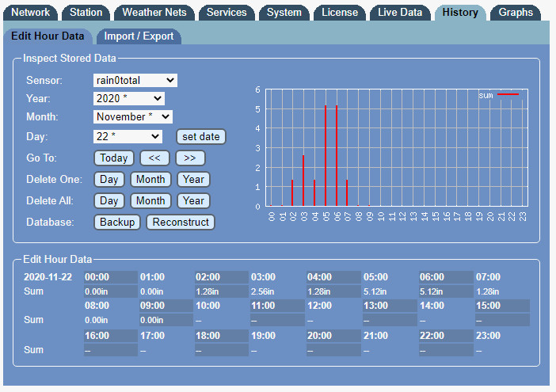Click the 16:00 hour label
This screenshot has width=556, height=392.
coord(97,336)
